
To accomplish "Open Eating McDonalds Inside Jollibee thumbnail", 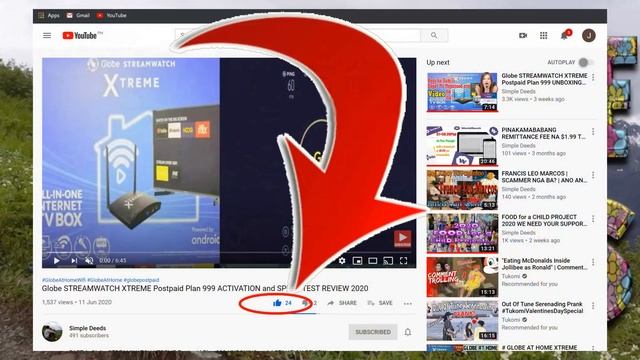I will coord(462,277).
